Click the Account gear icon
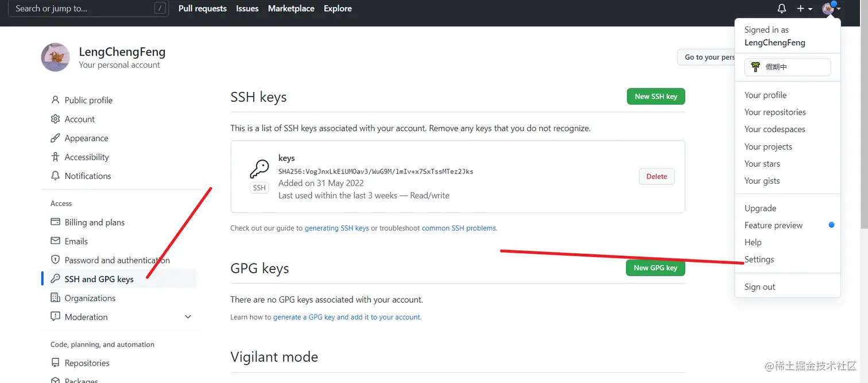The image size is (868, 383). point(55,119)
